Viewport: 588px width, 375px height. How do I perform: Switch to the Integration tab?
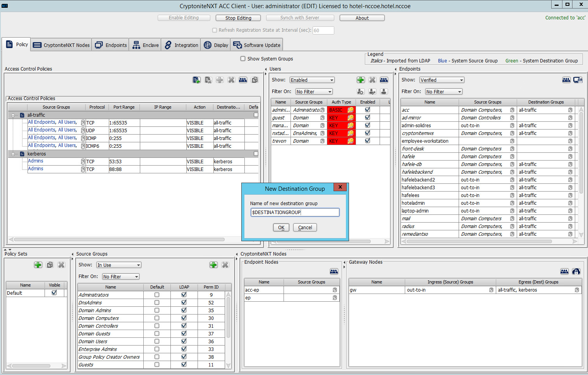(x=181, y=45)
